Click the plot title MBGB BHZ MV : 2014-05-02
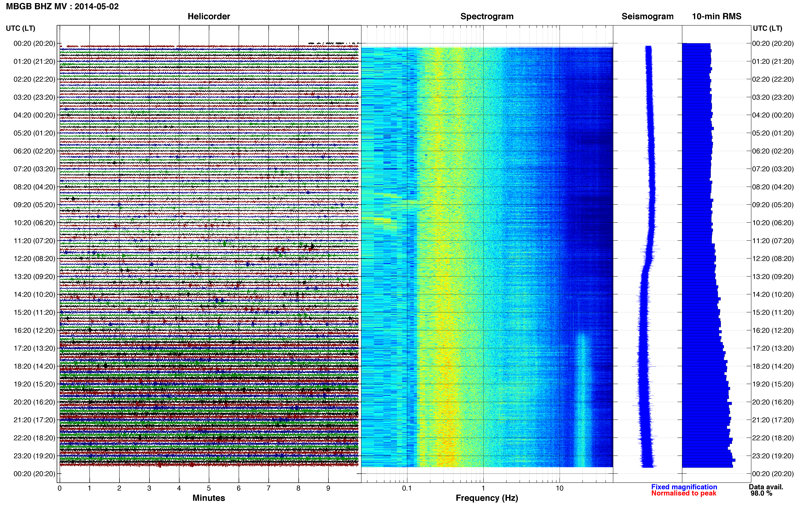Image resolution: width=812 pixels, height=508 pixels. [62, 6]
